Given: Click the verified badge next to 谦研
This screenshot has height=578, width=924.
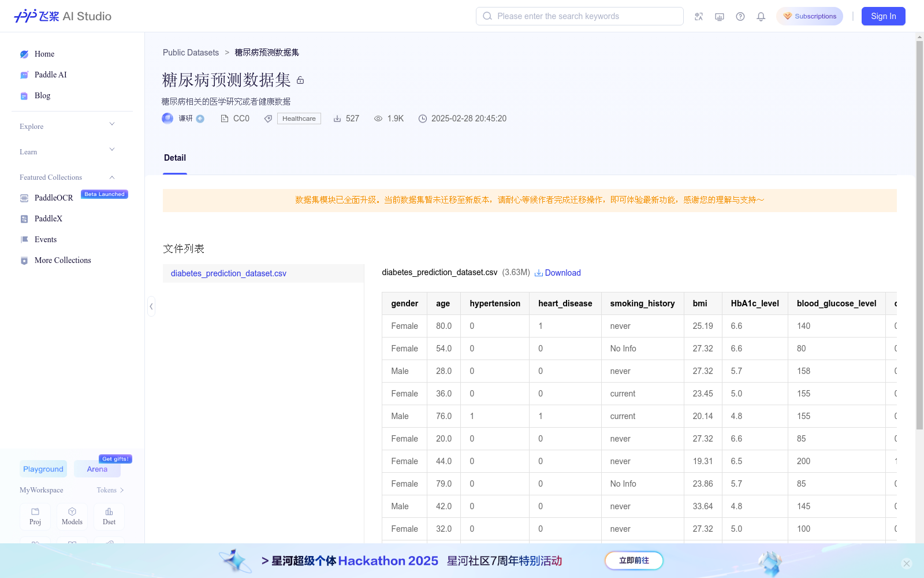Looking at the screenshot, I should pos(200,118).
